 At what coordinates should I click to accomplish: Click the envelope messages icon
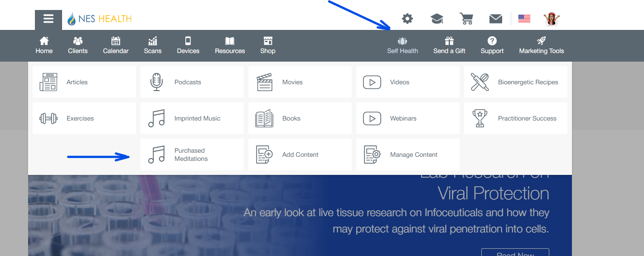(x=495, y=19)
